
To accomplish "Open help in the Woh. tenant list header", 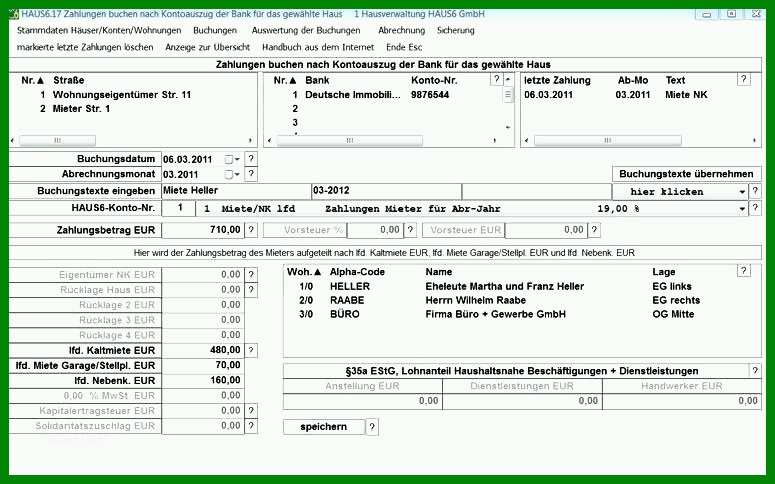I will click(743, 270).
